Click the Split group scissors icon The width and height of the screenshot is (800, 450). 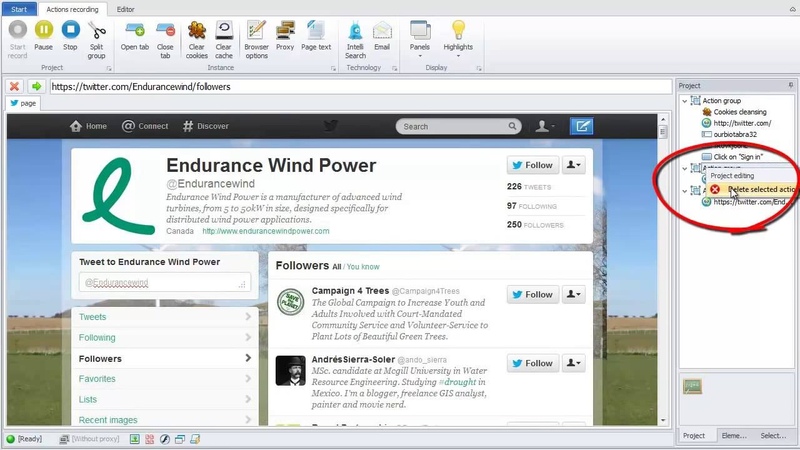[x=97, y=31]
